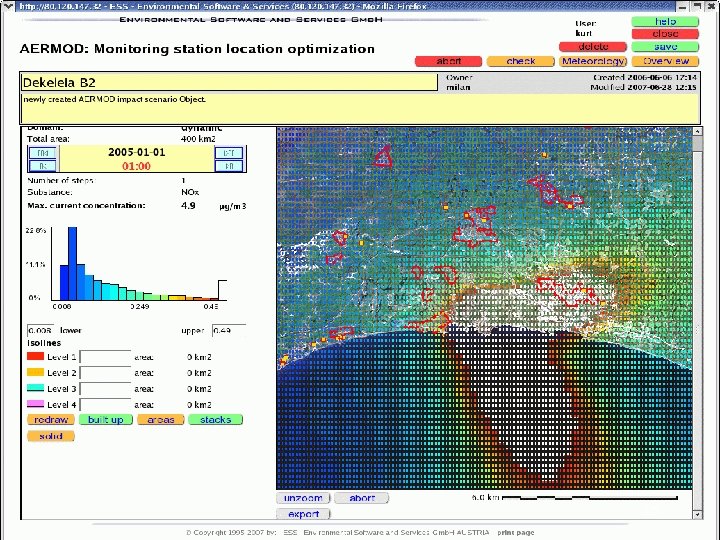The width and height of the screenshot is (720, 540).
Task: Click the abort button below the map
Action: coord(362,498)
